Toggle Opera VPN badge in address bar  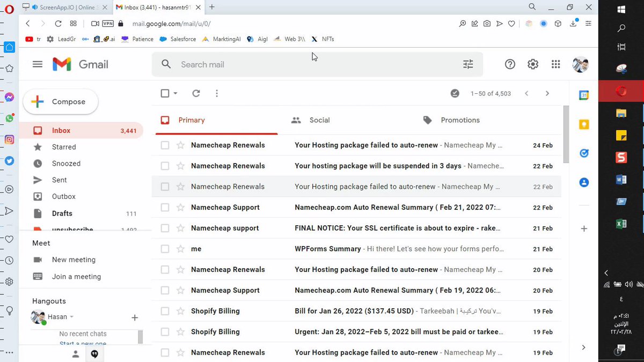(108, 24)
